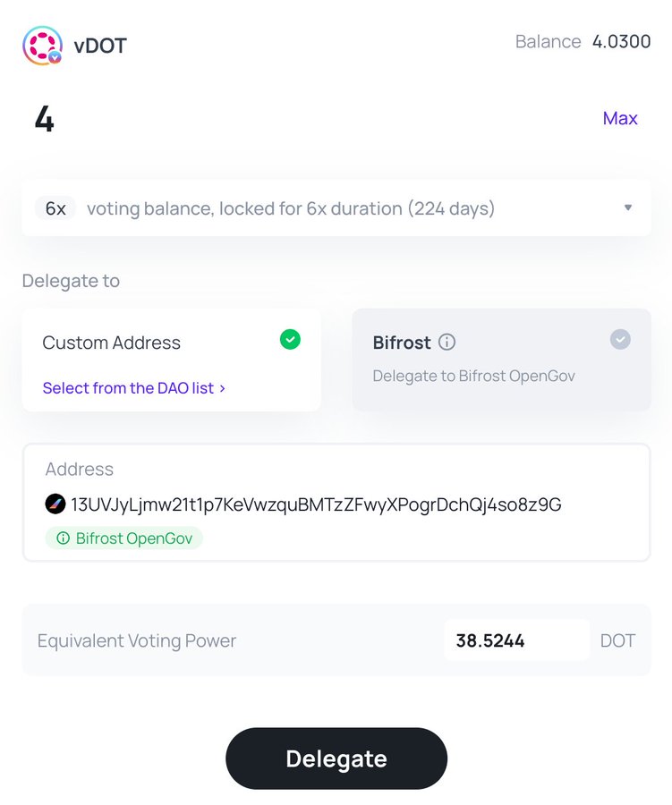Screen dimensions: 672x805
Task: Click the info icon beside Bifrost
Action: tap(447, 342)
